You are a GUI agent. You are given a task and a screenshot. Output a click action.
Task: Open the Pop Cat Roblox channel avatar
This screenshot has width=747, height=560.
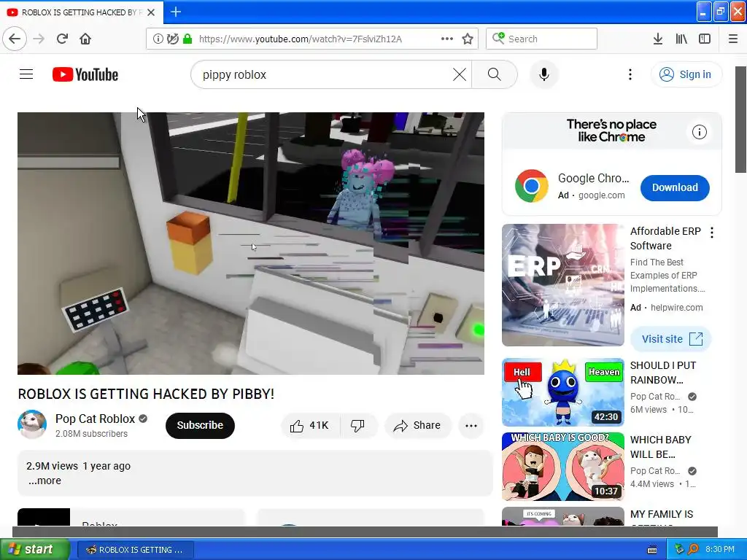click(32, 424)
